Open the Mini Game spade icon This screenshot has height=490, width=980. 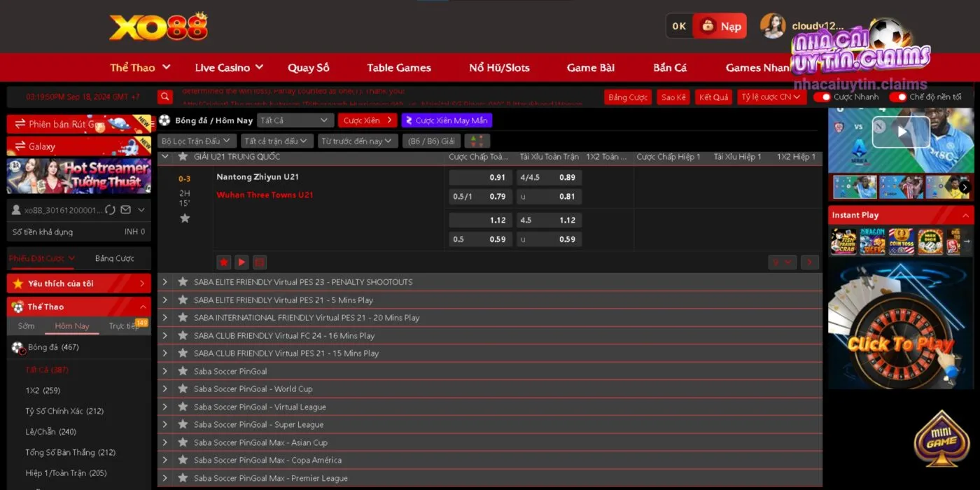pos(941,440)
